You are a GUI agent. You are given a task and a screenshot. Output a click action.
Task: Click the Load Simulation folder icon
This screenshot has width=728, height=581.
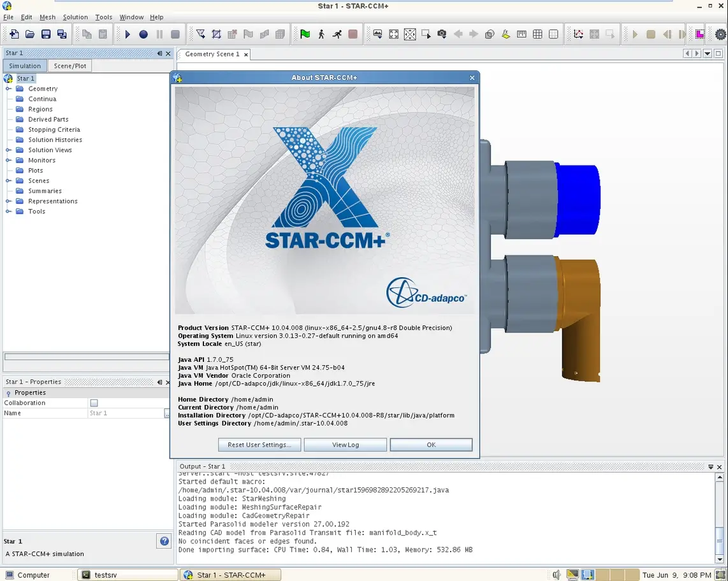(30, 34)
